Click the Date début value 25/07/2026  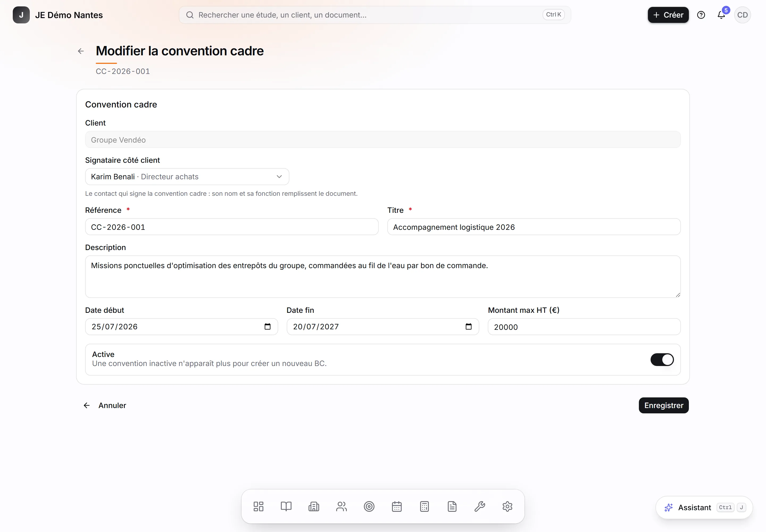tap(115, 327)
